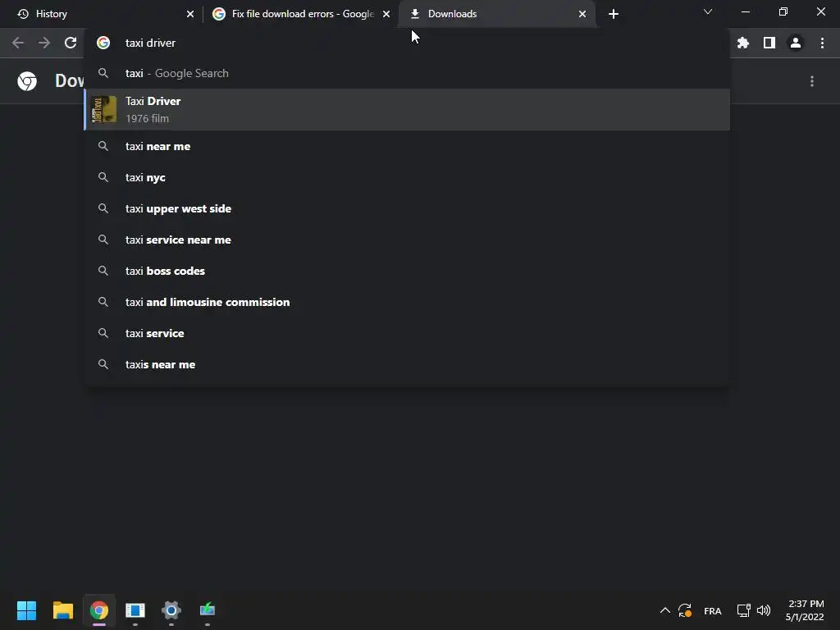The image size is (840, 630).
Task: Open a new tab with plus button
Action: (x=614, y=14)
